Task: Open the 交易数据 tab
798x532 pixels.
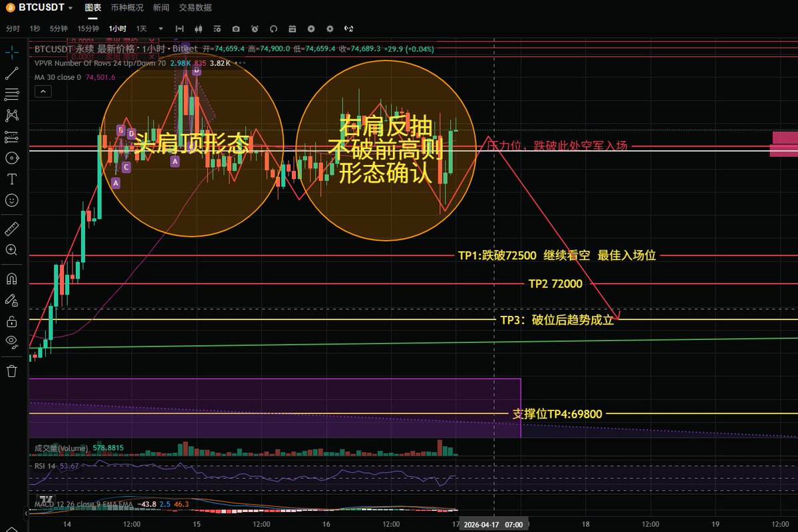Action: coord(196,8)
